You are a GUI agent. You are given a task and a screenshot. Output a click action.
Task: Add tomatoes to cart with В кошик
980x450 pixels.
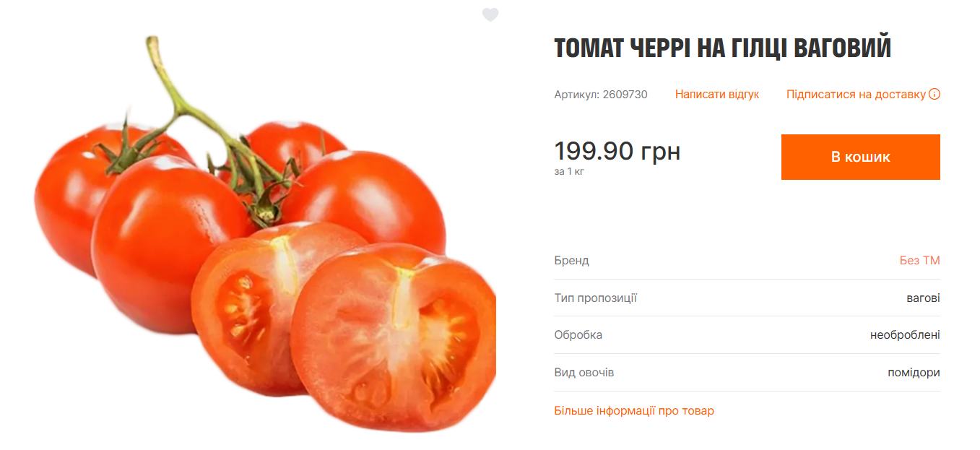(x=861, y=157)
